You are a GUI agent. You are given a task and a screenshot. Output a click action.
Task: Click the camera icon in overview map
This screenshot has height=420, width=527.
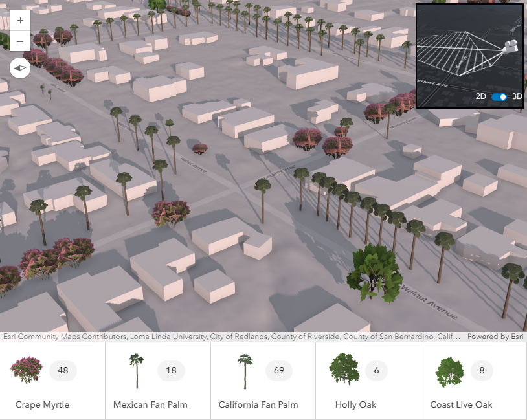pyautogui.click(x=510, y=48)
